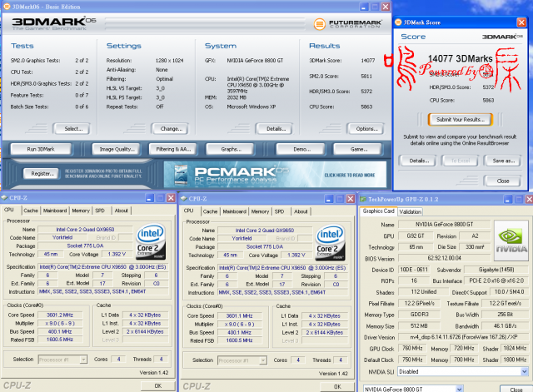Viewport: 533px width, 392px height.
Task: Switch to Memory tab in left CPU-Z
Action: tap(81, 211)
